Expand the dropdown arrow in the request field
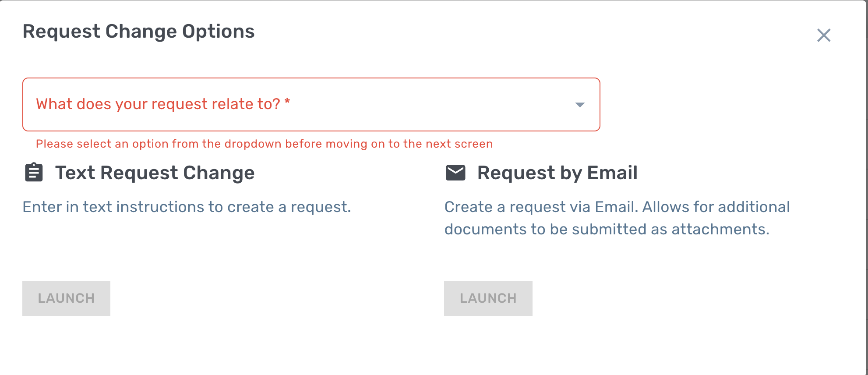The image size is (868, 375). pyautogui.click(x=579, y=105)
